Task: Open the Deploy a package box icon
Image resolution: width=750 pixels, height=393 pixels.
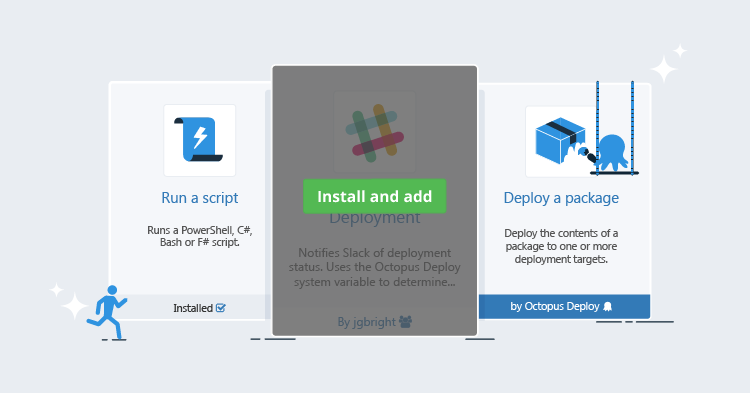Action: pos(561,141)
